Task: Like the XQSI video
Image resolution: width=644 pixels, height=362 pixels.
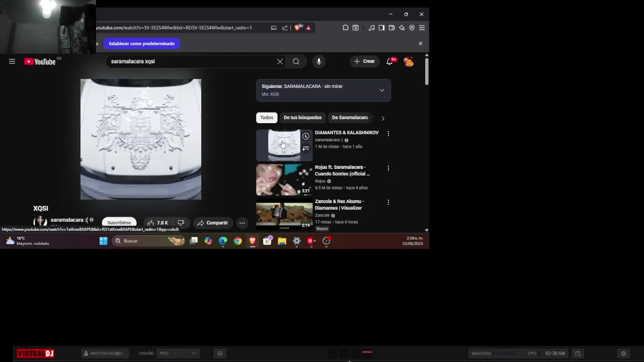Action: tap(157, 223)
